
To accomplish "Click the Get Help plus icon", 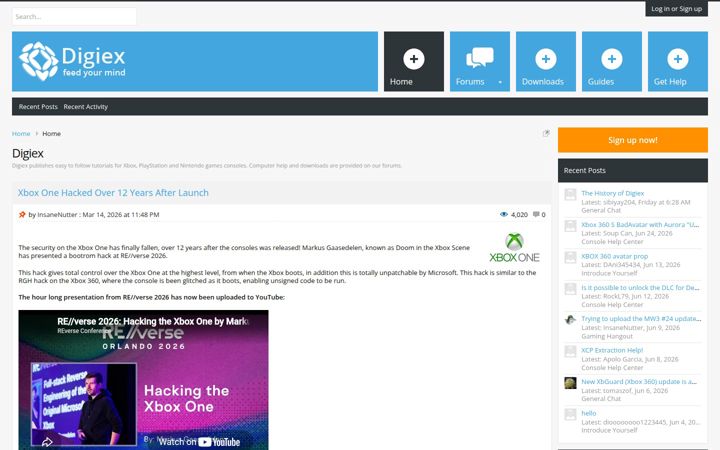I will (678, 59).
